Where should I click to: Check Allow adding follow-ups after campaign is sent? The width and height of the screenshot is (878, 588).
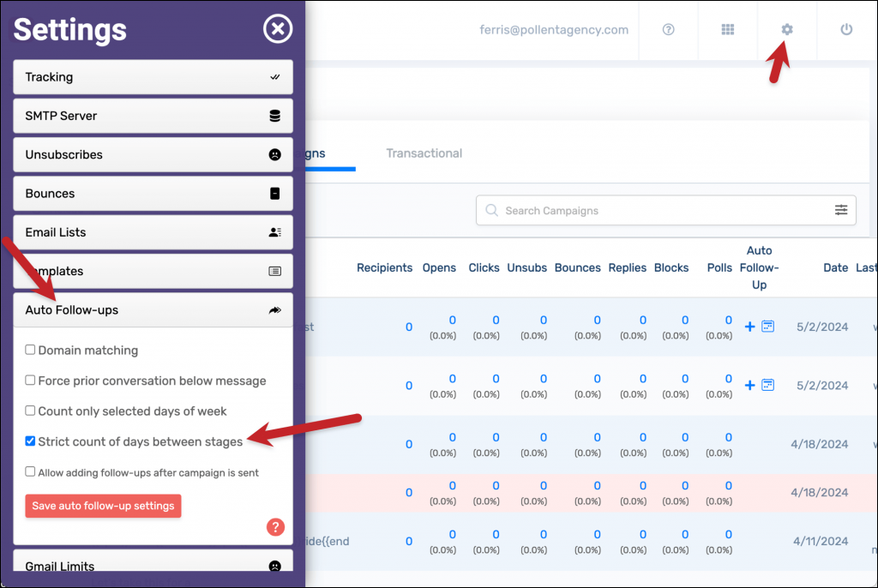point(30,472)
